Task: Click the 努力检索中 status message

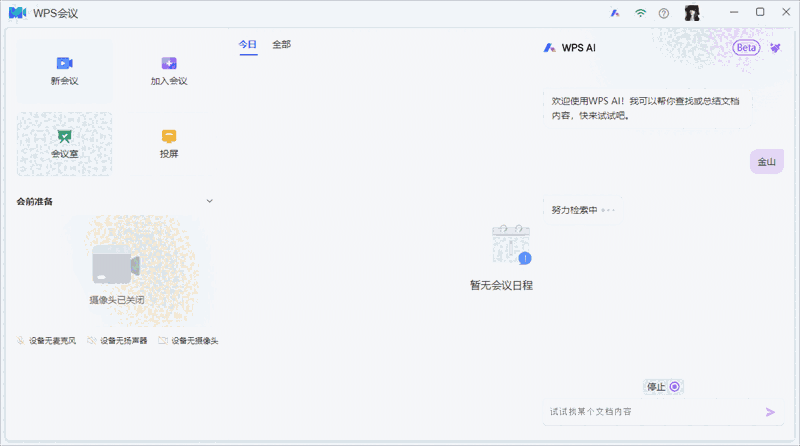Action: 583,210
